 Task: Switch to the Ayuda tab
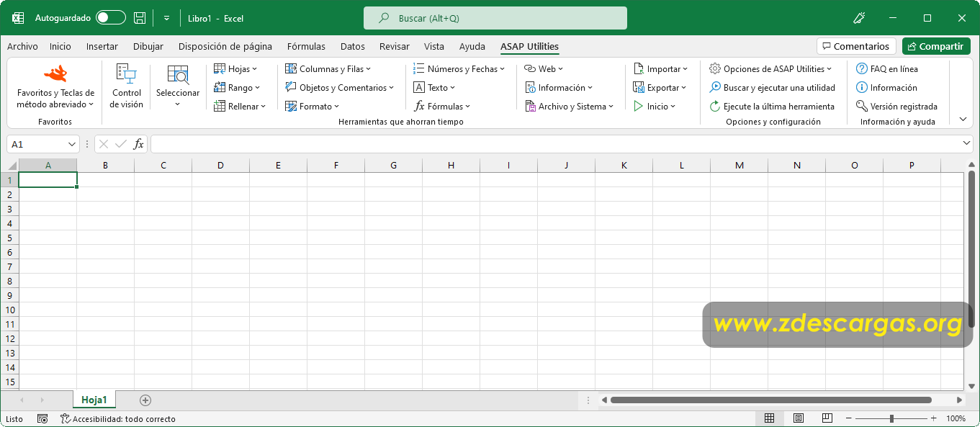point(472,46)
